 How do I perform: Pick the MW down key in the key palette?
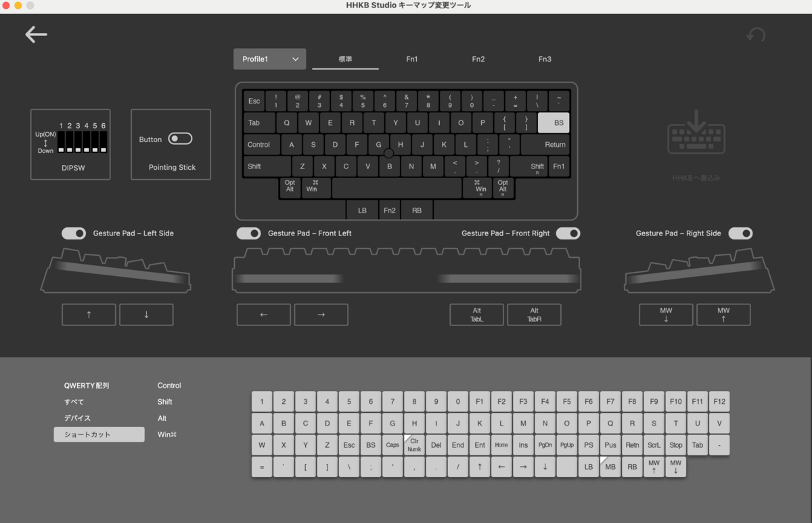pos(675,467)
